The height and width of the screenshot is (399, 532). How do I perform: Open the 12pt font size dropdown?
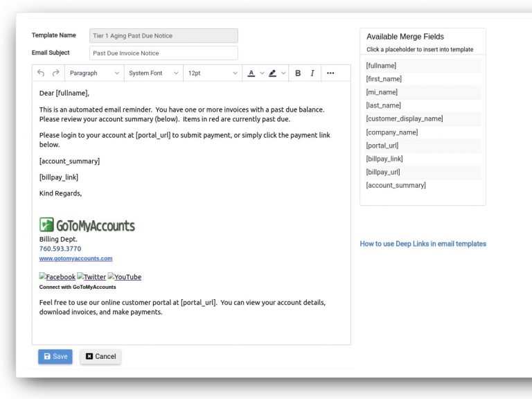212,73
